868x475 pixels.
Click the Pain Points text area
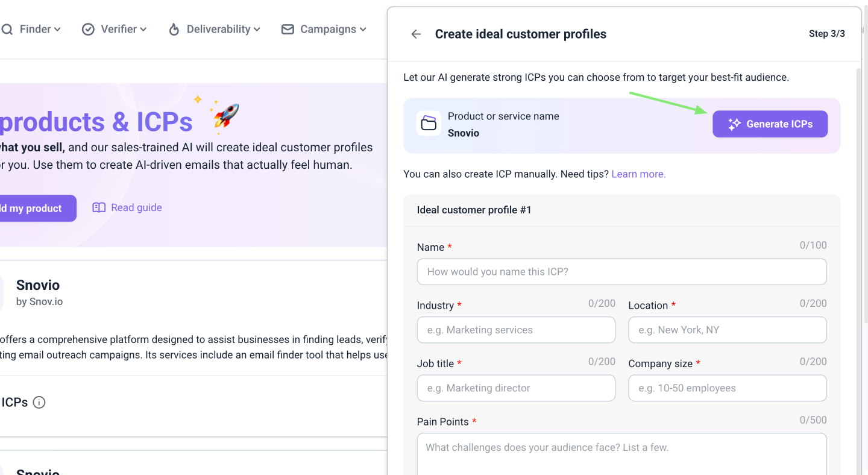621,454
